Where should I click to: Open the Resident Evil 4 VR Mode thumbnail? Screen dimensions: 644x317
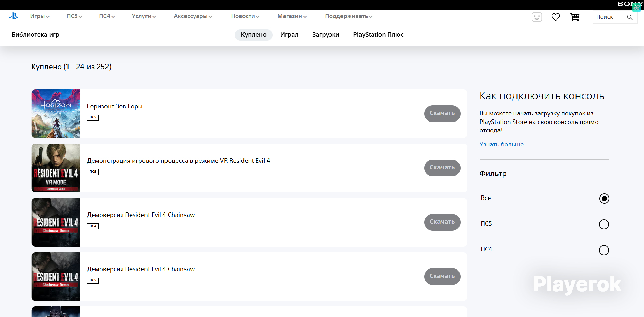click(56, 168)
